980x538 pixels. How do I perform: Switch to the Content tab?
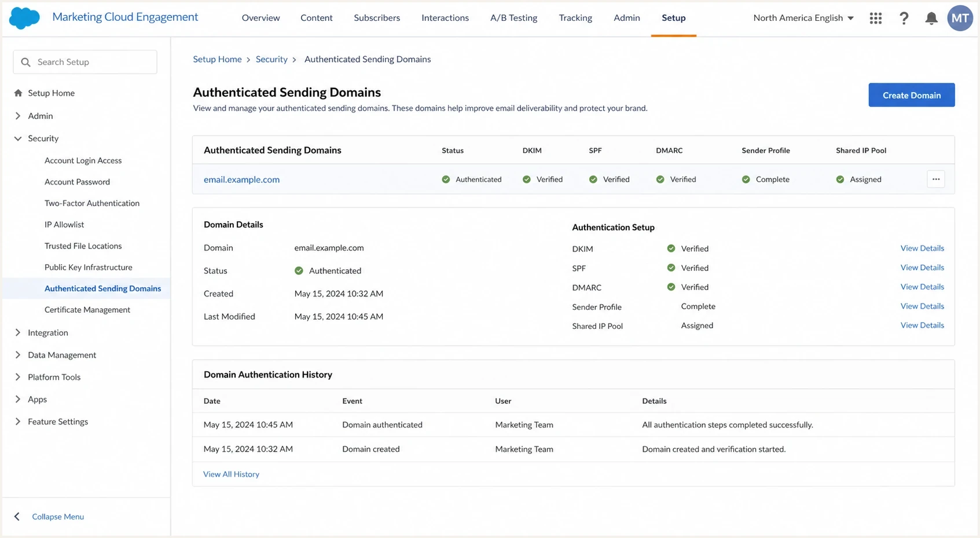click(x=317, y=18)
